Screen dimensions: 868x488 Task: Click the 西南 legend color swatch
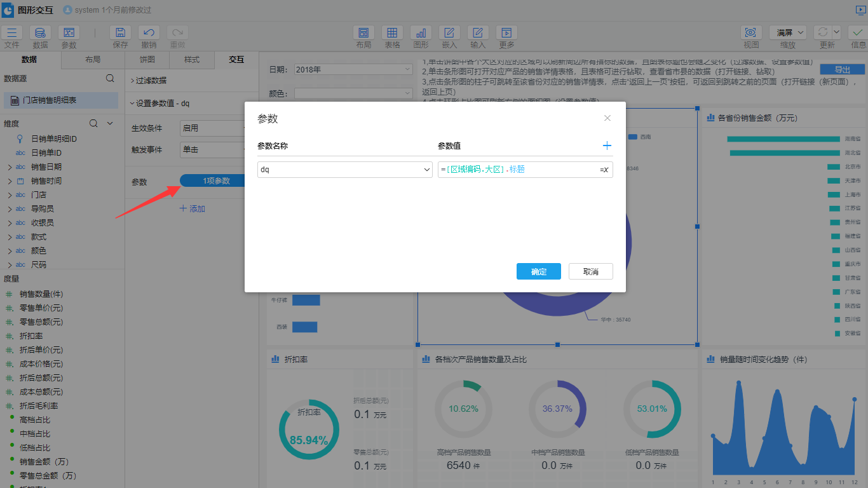(x=633, y=137)
